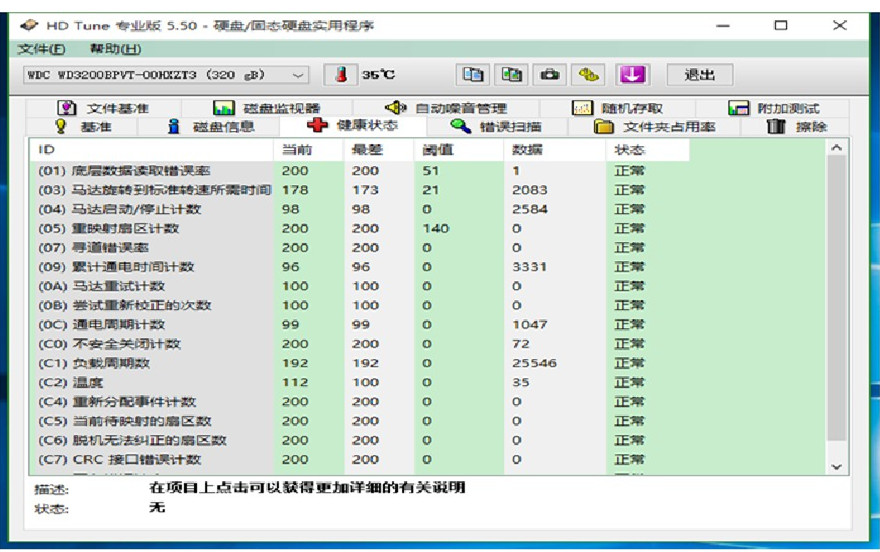Click the copy text to clipboard icon
Screen dimensions: 880x552
pyautogui.click(x=474, y=75)
